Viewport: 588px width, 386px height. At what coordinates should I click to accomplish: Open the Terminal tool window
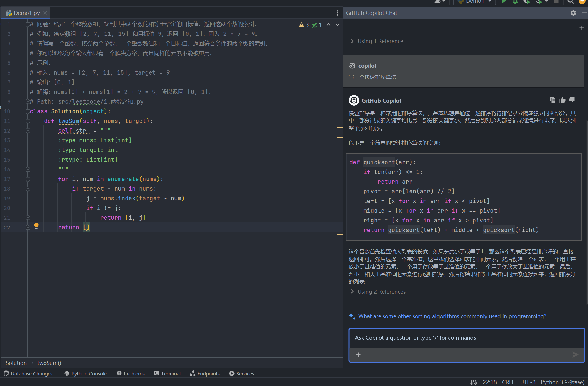point(167,373)
